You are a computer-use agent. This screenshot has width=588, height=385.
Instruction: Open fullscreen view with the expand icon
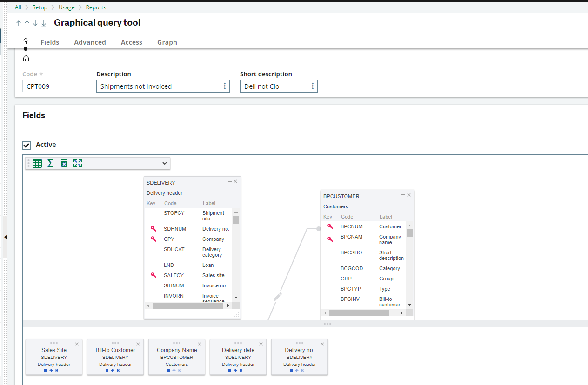click(x=77, y=163)
